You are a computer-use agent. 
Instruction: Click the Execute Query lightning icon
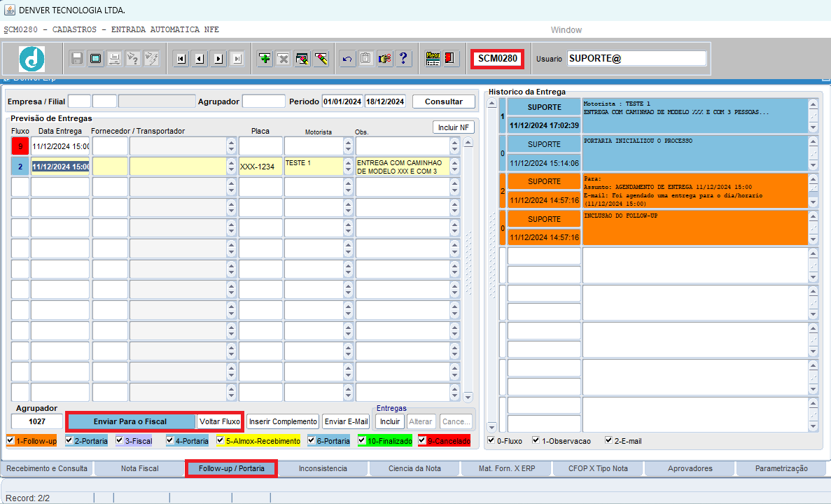click(x=152, y=58)
